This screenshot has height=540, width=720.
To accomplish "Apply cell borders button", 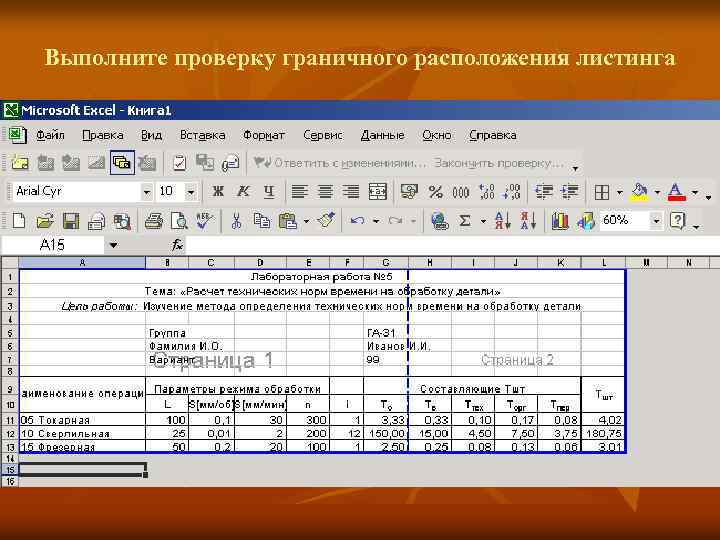I will 602,192.
